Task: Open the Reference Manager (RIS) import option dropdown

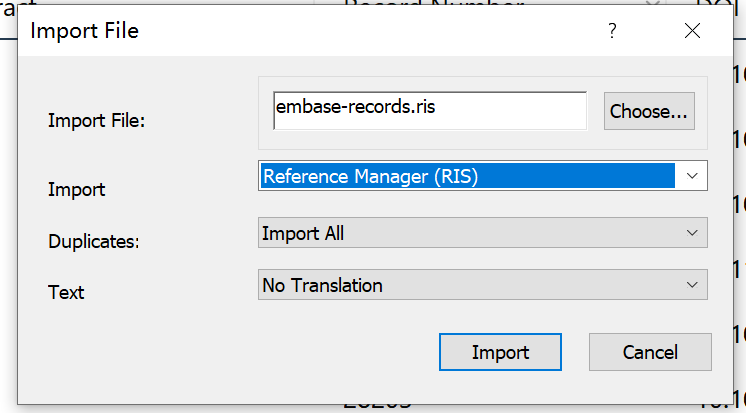Action: click(482, 176)
